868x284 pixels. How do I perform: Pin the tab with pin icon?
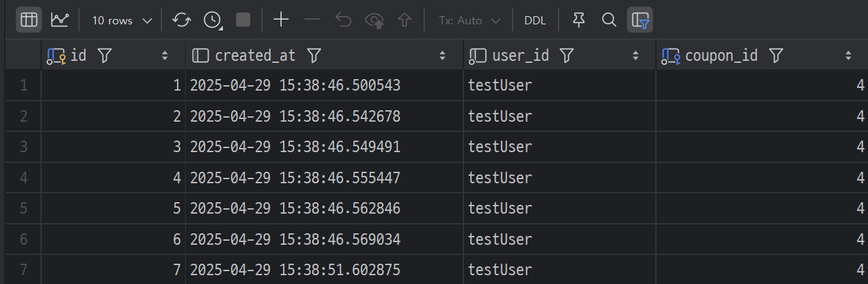point(578,20)
